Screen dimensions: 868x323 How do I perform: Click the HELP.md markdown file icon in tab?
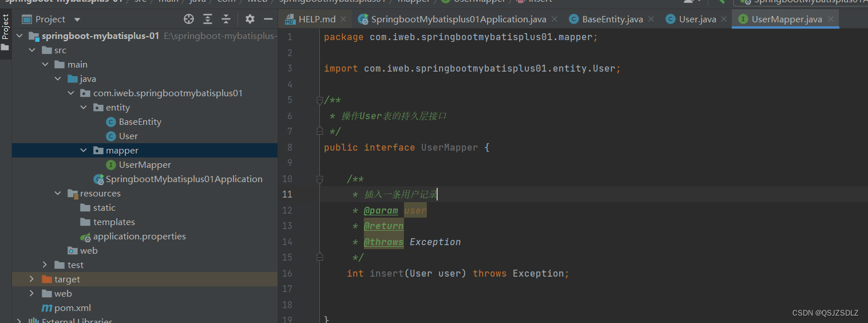coord(290,19)
